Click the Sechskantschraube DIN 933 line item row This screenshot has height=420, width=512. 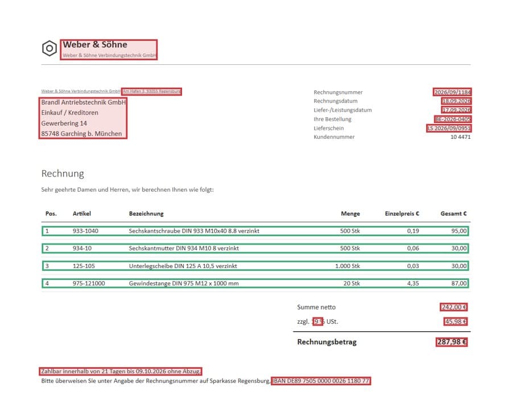[x=255, y=231]
